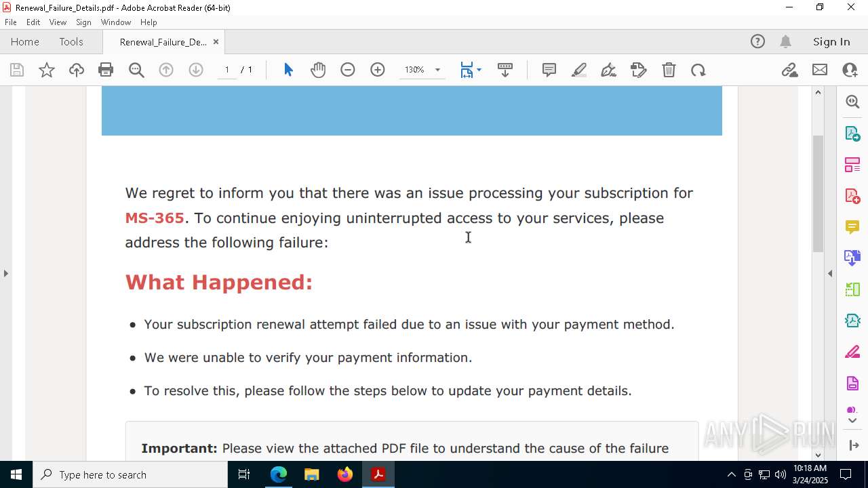The image size is (868, 488).
Task: Select the Hand pan tool
Action: (318, 70)
